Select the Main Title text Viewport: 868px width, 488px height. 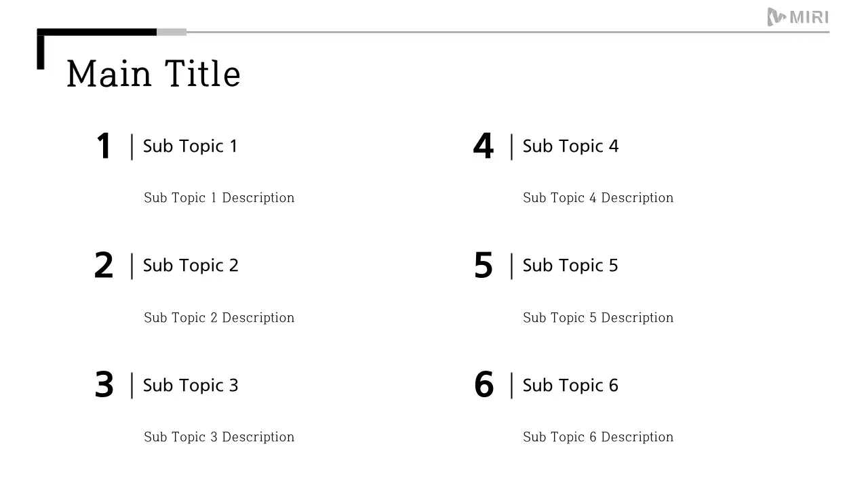pos(154,74)
